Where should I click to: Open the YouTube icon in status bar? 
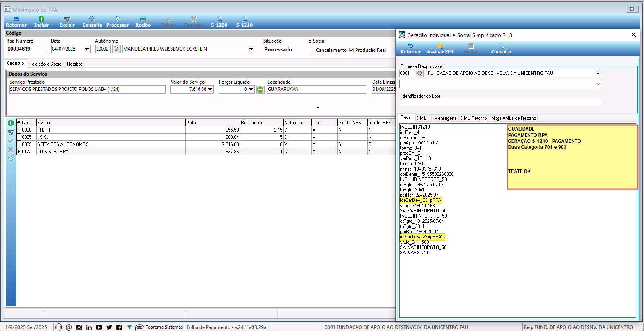coord(99,327)
